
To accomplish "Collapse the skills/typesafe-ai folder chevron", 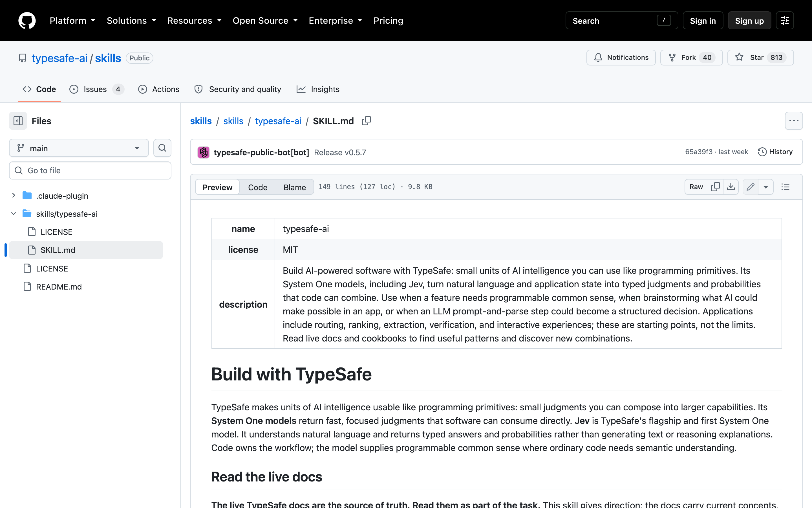I will (14, 214).
